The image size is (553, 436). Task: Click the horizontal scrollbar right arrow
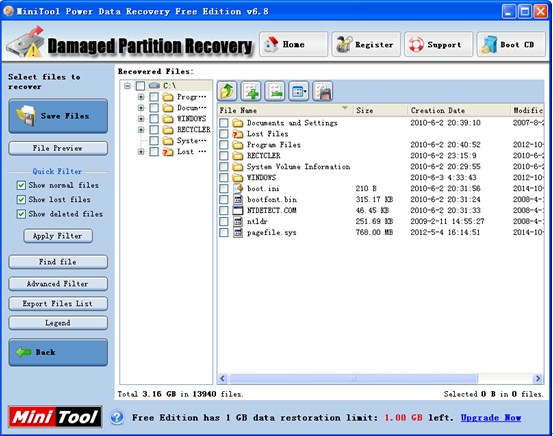pos(538,379)
